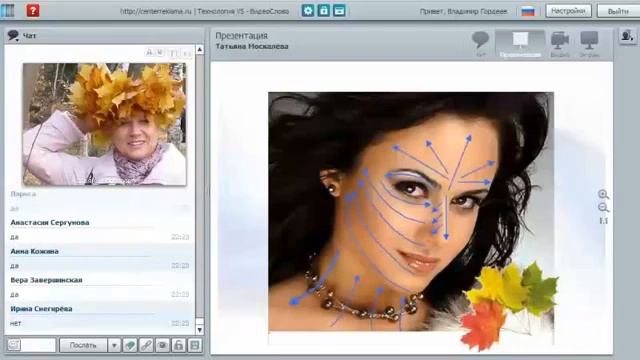The image size is (640, 360).
Task: Expand the dropdown arrow beside Послать
Action: coord(114,345)
